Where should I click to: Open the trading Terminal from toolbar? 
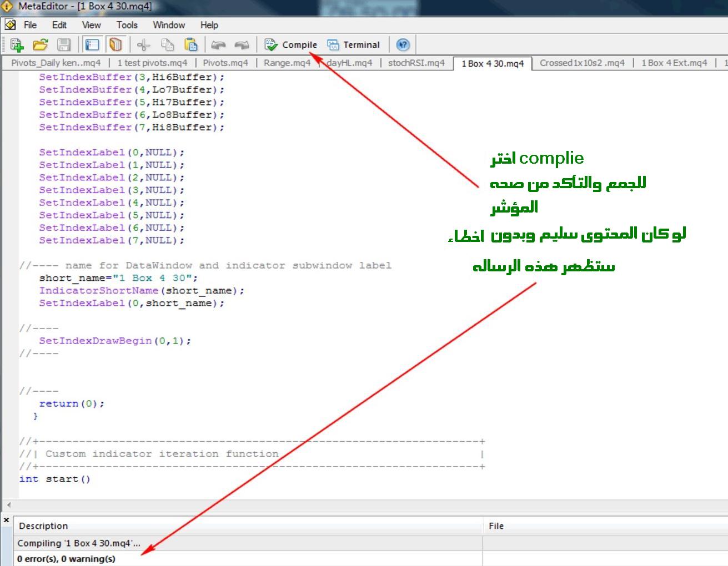354,45
